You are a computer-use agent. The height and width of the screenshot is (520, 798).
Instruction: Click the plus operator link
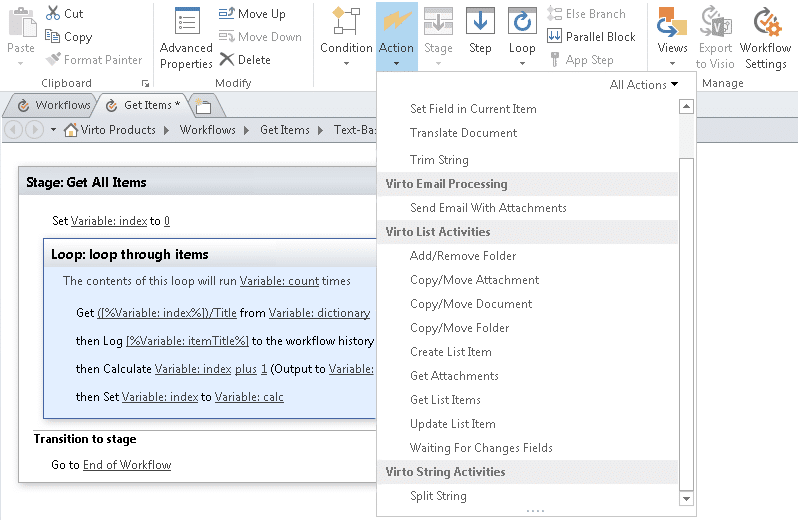point(246,369)
